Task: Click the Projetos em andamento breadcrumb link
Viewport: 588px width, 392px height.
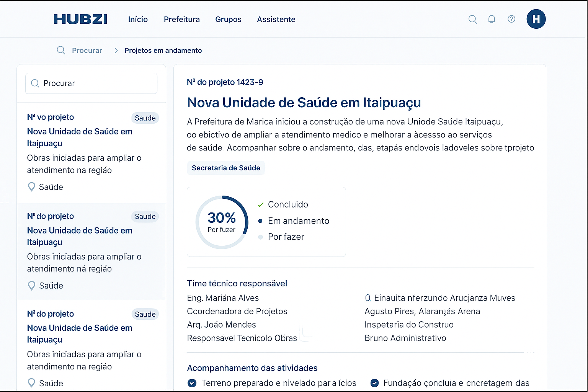Action: pos(163,50)
